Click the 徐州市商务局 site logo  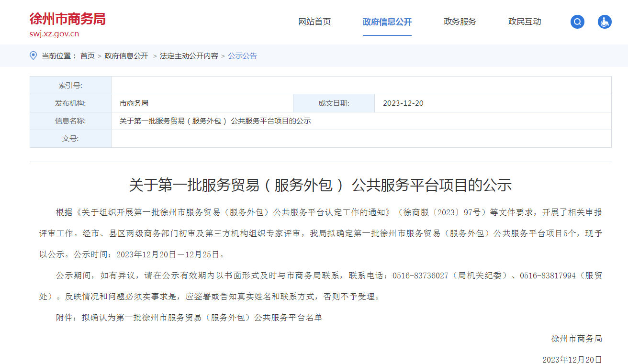pyautogui.click(x=67, y=19)
